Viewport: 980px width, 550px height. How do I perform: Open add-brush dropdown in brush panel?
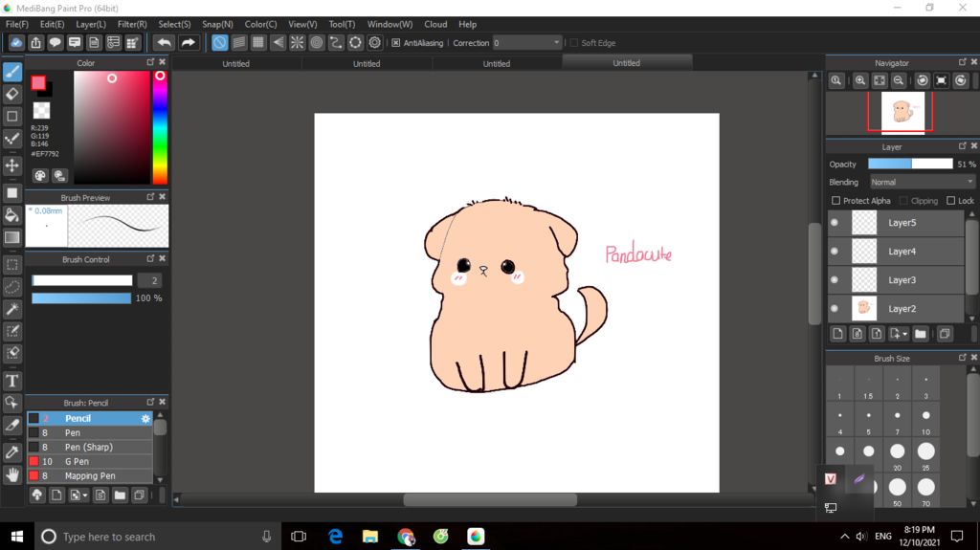85,495
